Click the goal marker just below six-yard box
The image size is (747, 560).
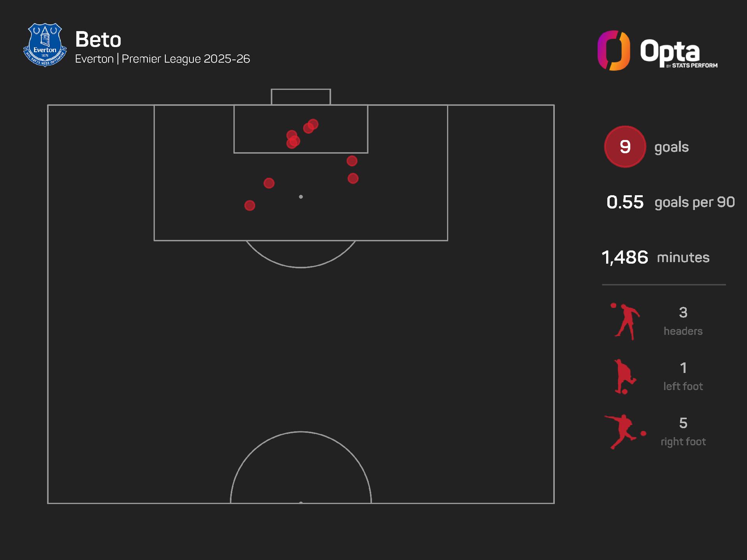352,161
